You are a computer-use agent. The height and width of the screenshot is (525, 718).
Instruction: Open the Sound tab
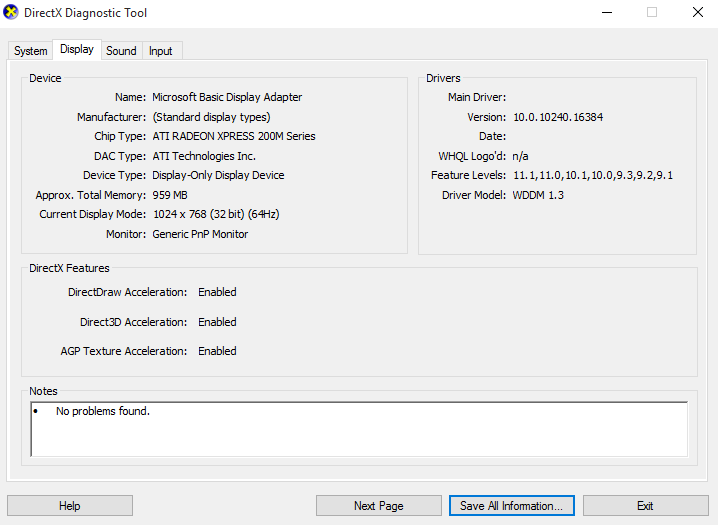tap(121, 51)
